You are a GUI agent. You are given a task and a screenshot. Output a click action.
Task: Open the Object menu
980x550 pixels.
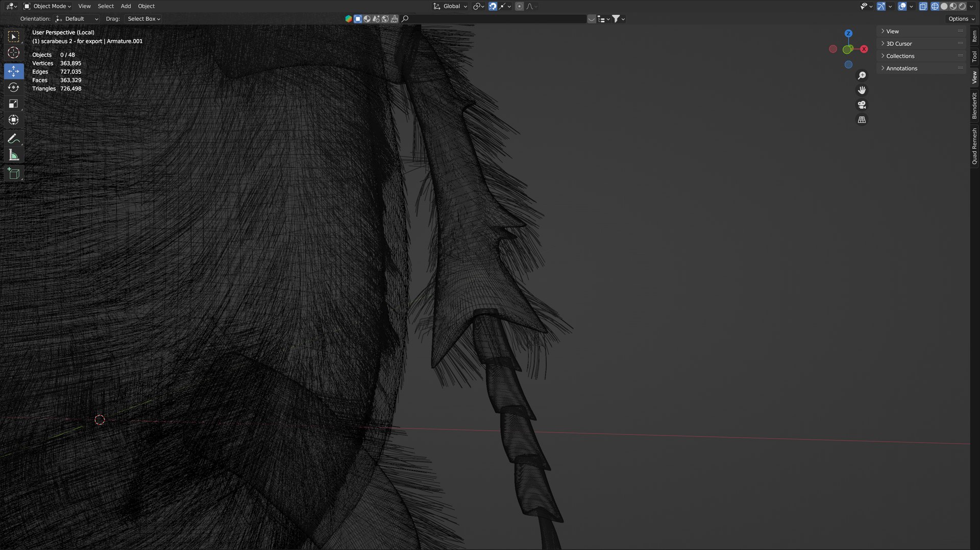click(146, 6)
